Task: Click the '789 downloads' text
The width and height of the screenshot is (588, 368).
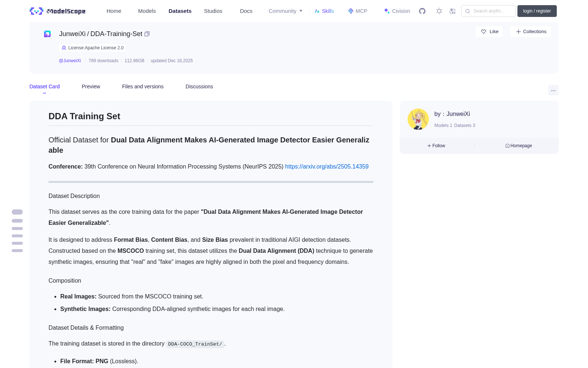Action: (103, 61)
